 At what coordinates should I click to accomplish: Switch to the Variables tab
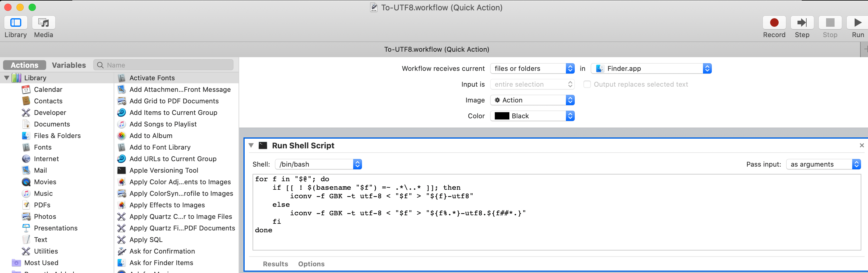pyautogui.click(x=69, y=65)
